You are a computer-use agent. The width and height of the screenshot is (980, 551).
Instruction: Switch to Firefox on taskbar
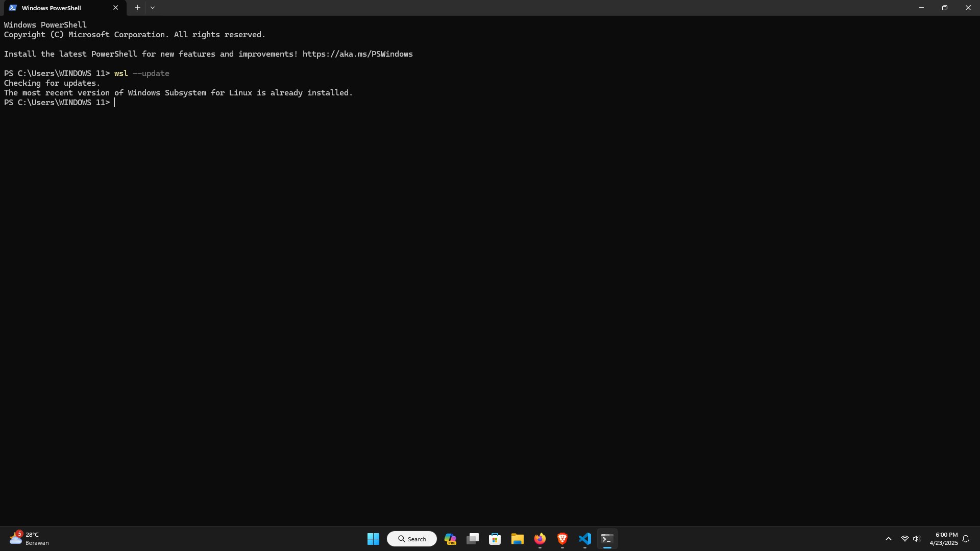click(540, 539)
